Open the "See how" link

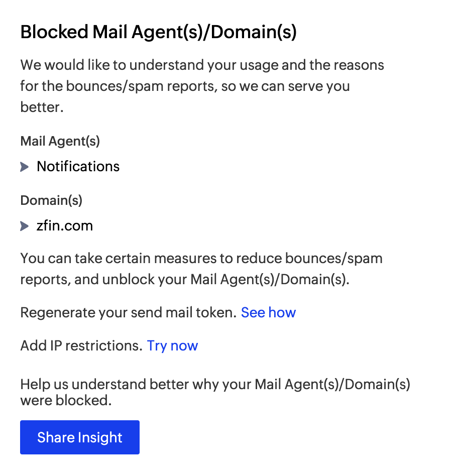[x=268, y=313]
